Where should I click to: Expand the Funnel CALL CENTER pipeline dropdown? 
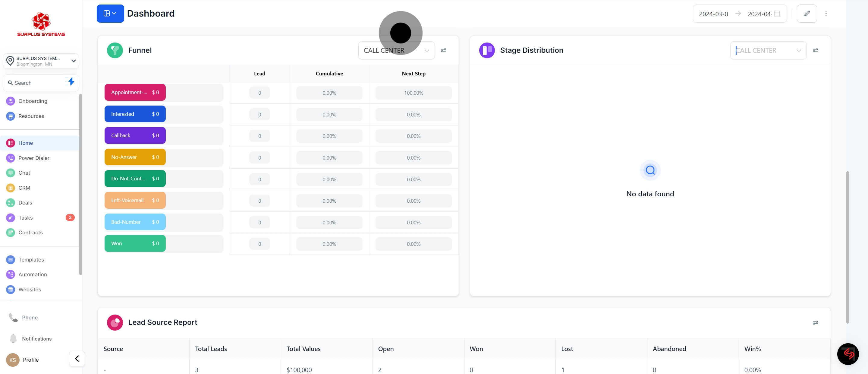(396, 50)
